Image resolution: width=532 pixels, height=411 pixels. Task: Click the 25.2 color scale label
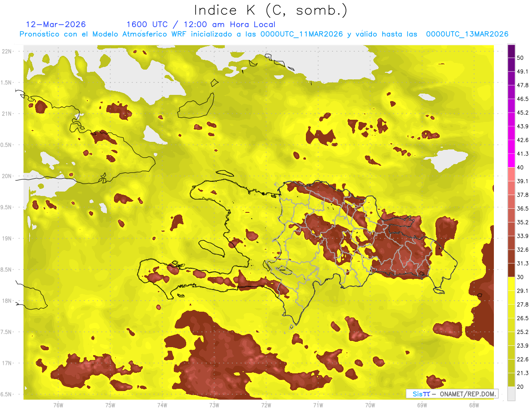point(523,332)
